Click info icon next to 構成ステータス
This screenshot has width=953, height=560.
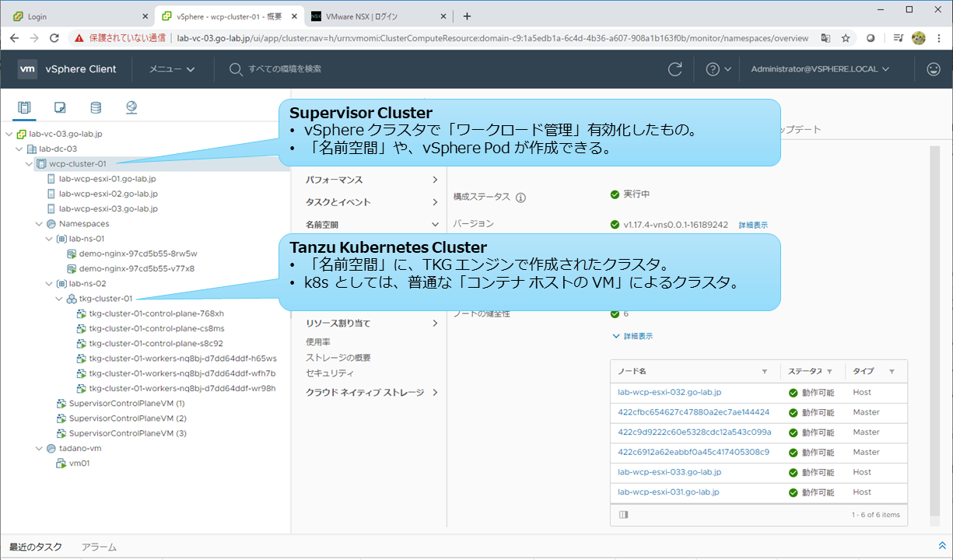(520, 198)
